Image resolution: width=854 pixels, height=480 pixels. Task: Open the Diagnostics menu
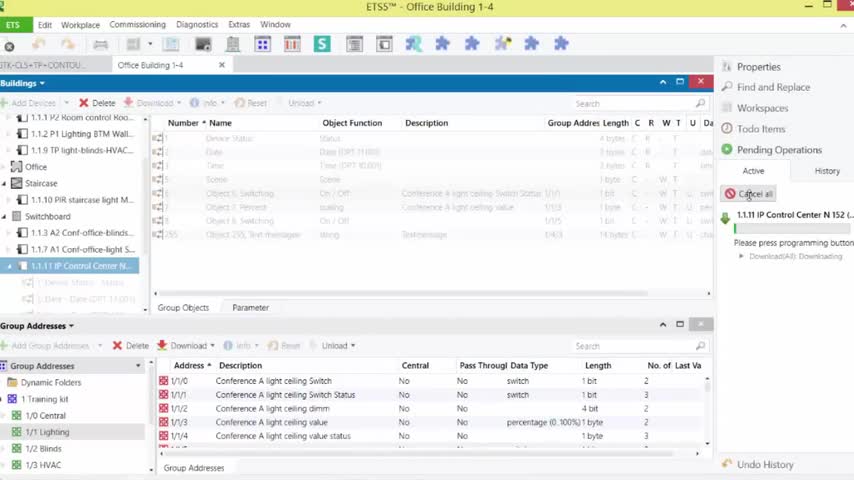197,25
